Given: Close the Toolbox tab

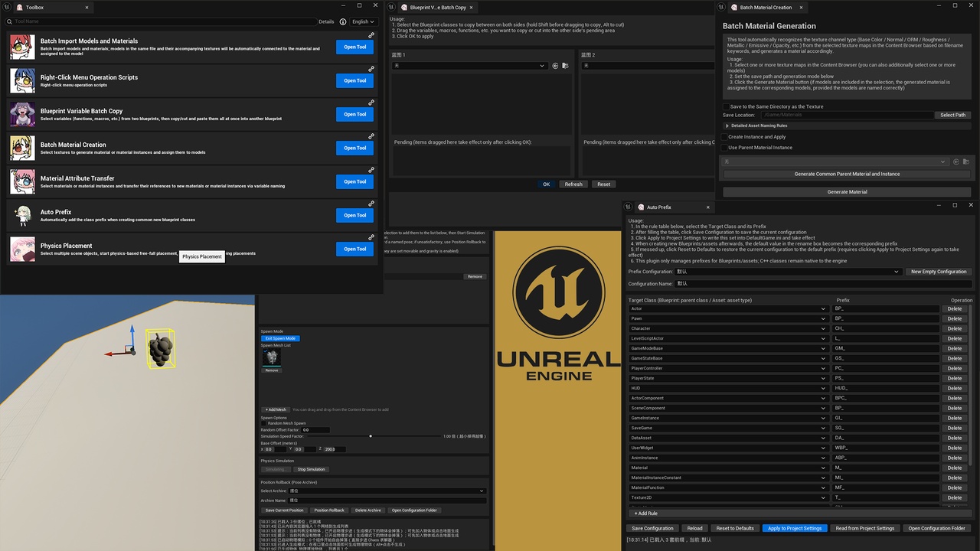Looking at the screenshot, I should tap(87, 7).
